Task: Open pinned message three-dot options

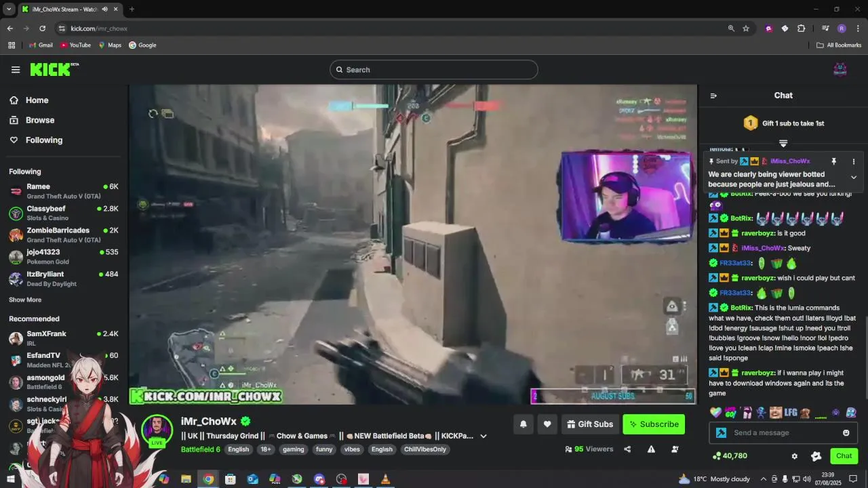Action: (854, 161)
